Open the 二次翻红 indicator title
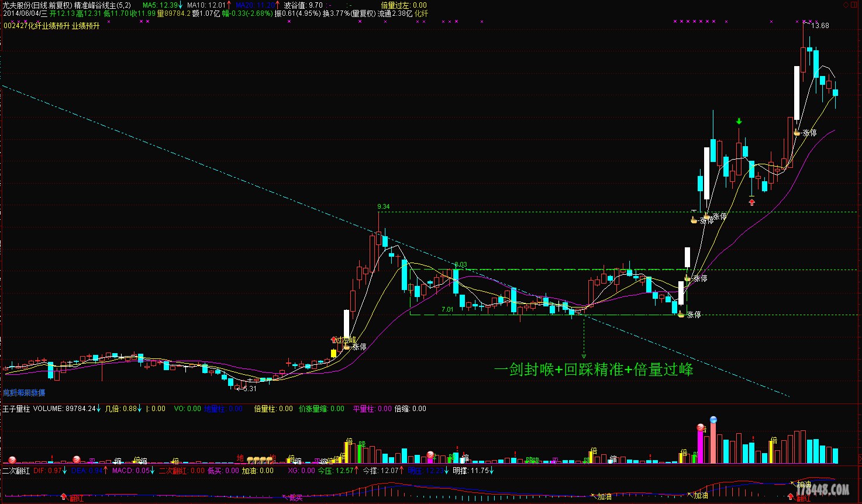The width and height of the screenshot is (862, 504). click(x=16, y=471)
